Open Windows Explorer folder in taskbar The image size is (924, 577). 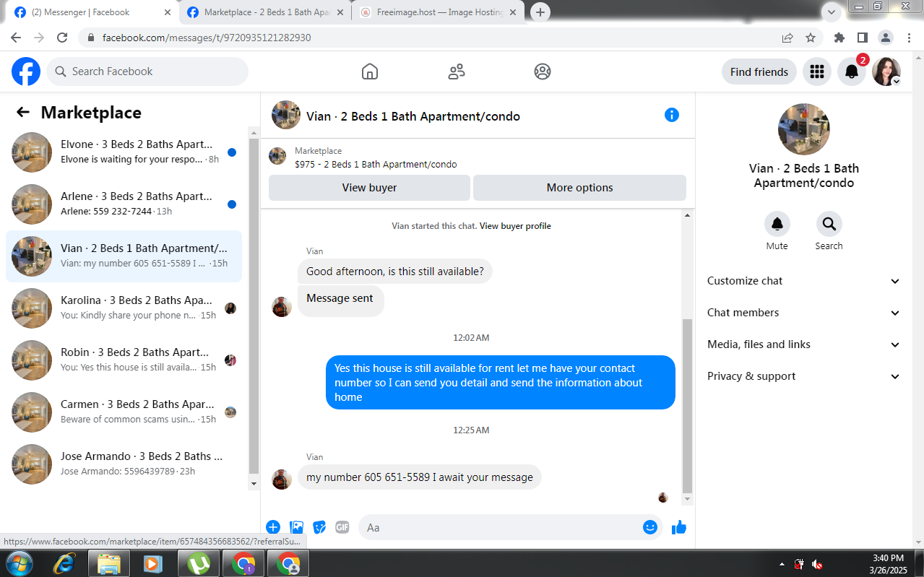(108, 563)
